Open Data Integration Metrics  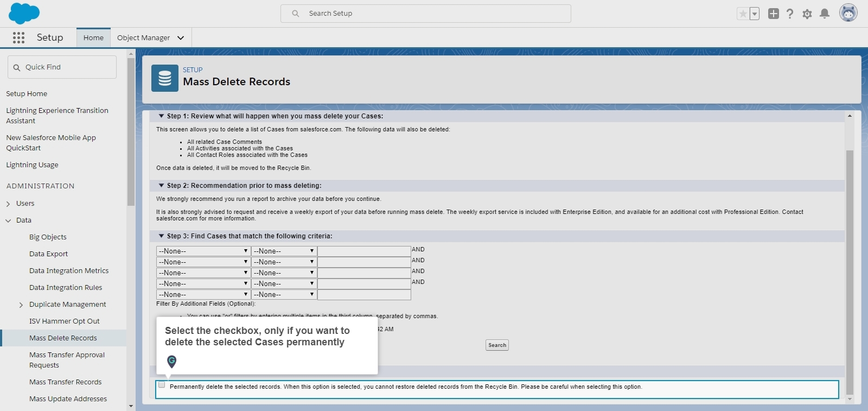point(69,270)
